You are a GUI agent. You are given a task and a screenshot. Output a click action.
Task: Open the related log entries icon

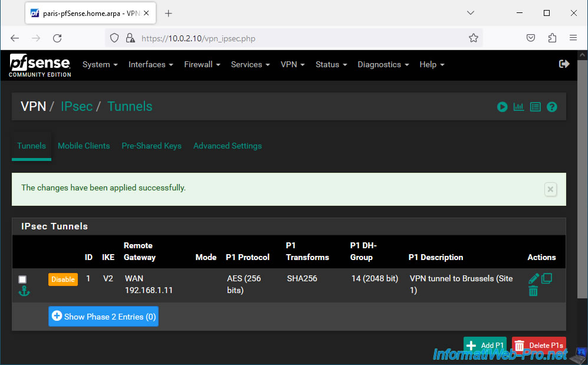[535, 107]
